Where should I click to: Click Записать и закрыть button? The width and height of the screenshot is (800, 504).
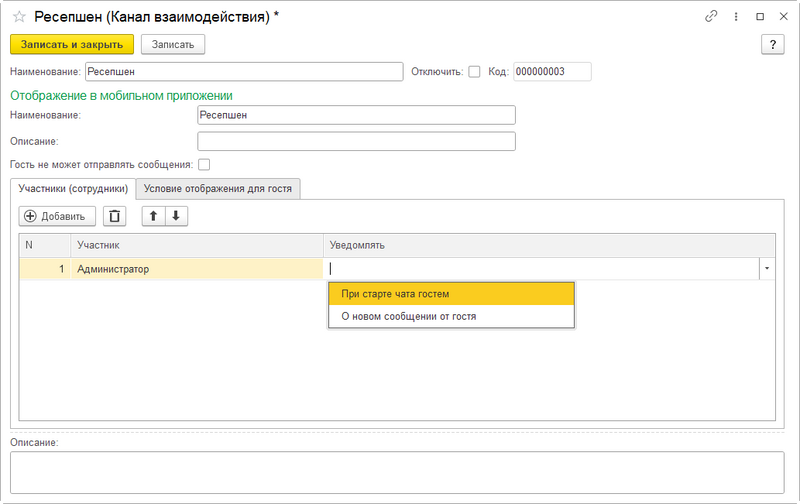pos(72,44)
